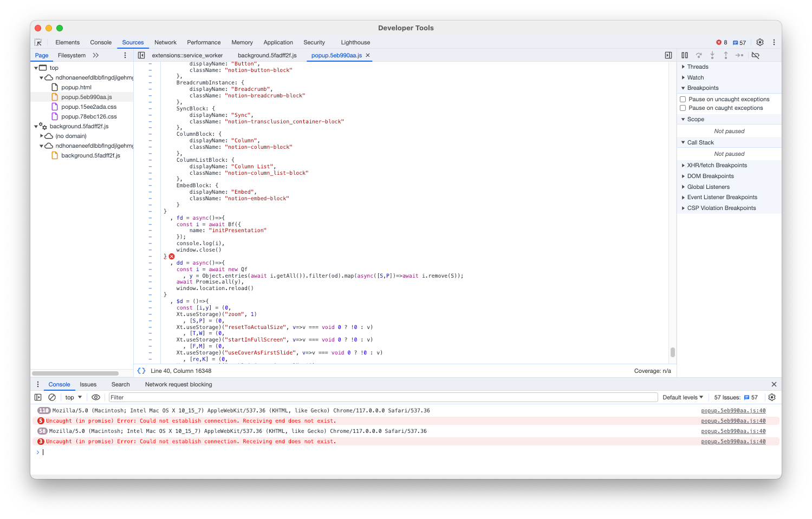Open the navigator pane three-dot menu
Screen dimensions: 812x519
[x=125, y=55]
